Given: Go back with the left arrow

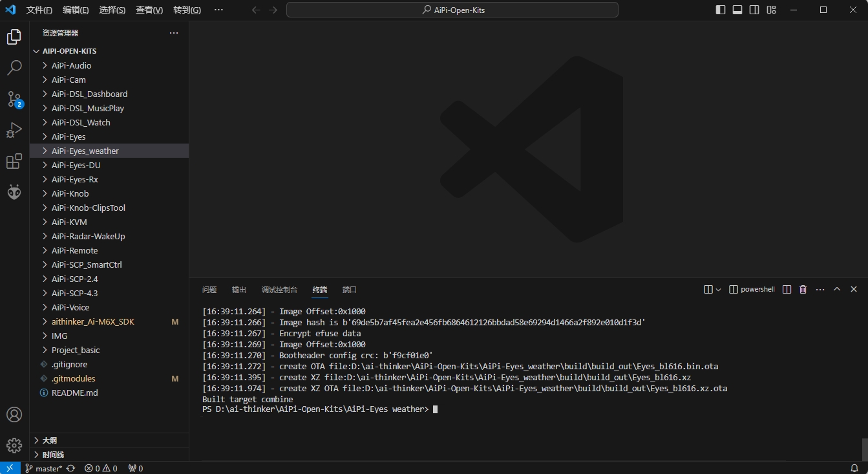Looking at the screenshot, I should [256, 10].
